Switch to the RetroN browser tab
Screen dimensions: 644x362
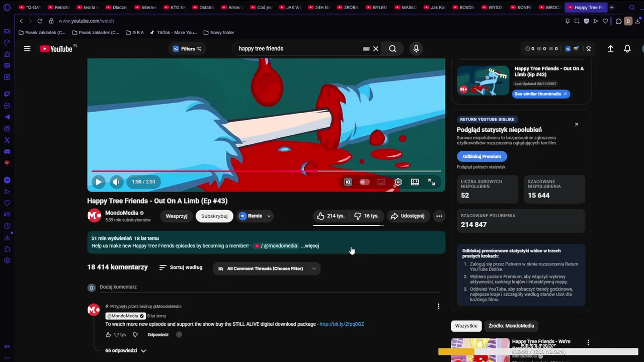pyautogui.click(x=58, y=8)
